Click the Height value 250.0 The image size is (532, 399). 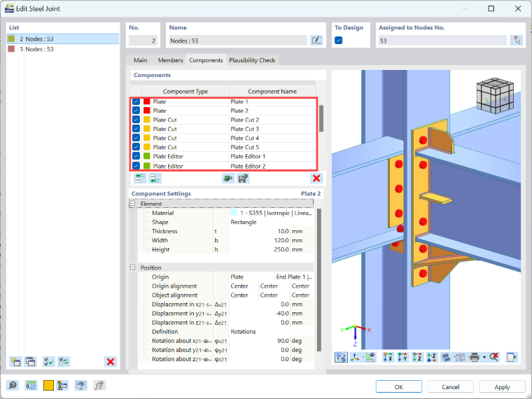pyautogui.click(x=260, y=249)
